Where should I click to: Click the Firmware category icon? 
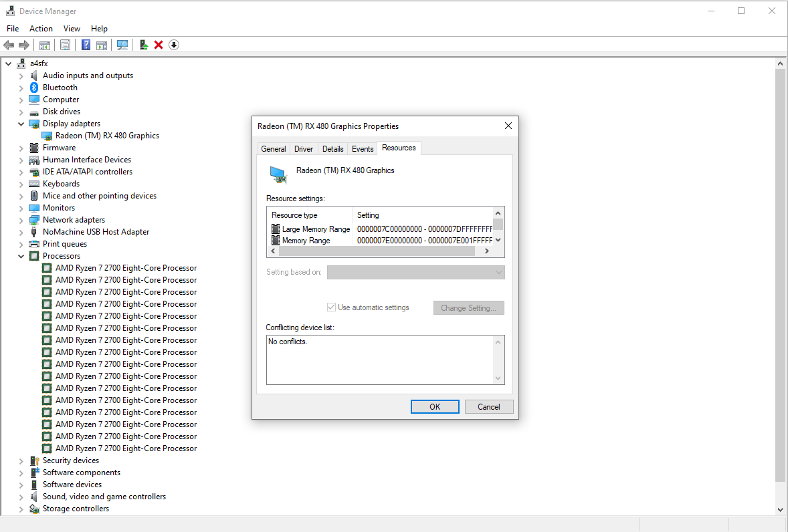34,148
